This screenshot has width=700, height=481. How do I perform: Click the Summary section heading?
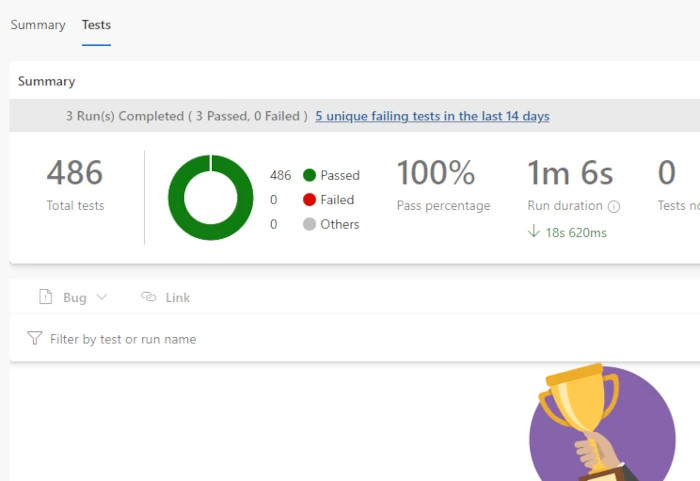click(x=46, y=81)
